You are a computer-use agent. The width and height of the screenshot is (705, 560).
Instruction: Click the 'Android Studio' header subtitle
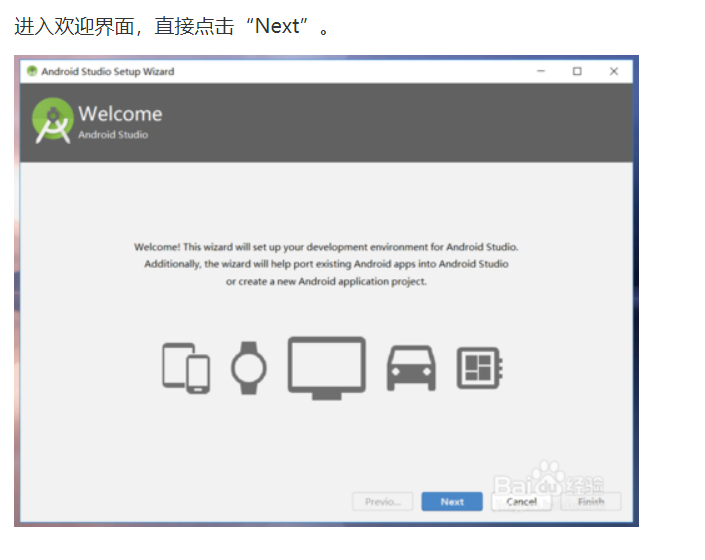113,134
